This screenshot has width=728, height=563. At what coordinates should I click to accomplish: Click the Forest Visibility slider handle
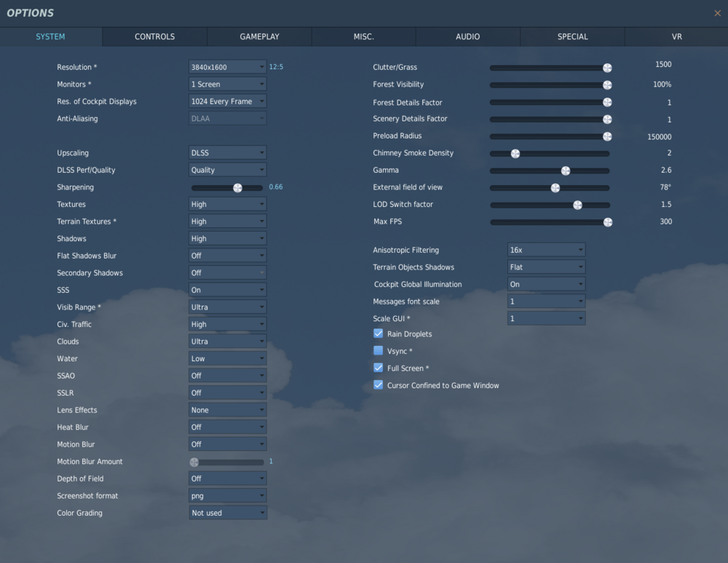(x=607, y=85)
